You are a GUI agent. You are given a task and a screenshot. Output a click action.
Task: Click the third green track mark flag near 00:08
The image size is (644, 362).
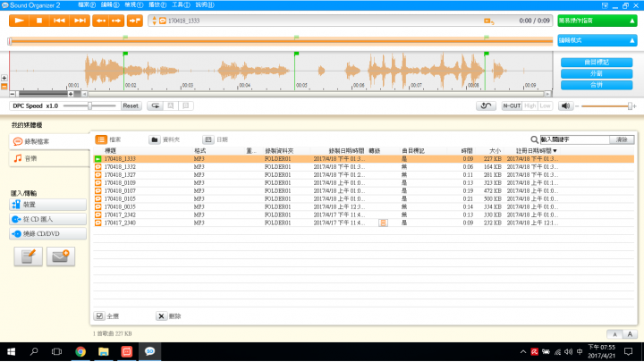(x=487, y=54)
